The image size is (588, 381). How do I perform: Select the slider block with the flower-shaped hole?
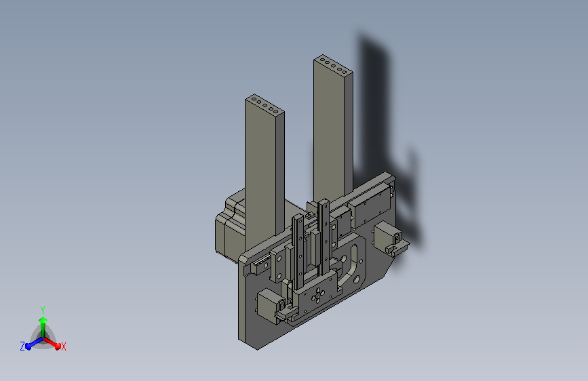click(x=317, y=294)
